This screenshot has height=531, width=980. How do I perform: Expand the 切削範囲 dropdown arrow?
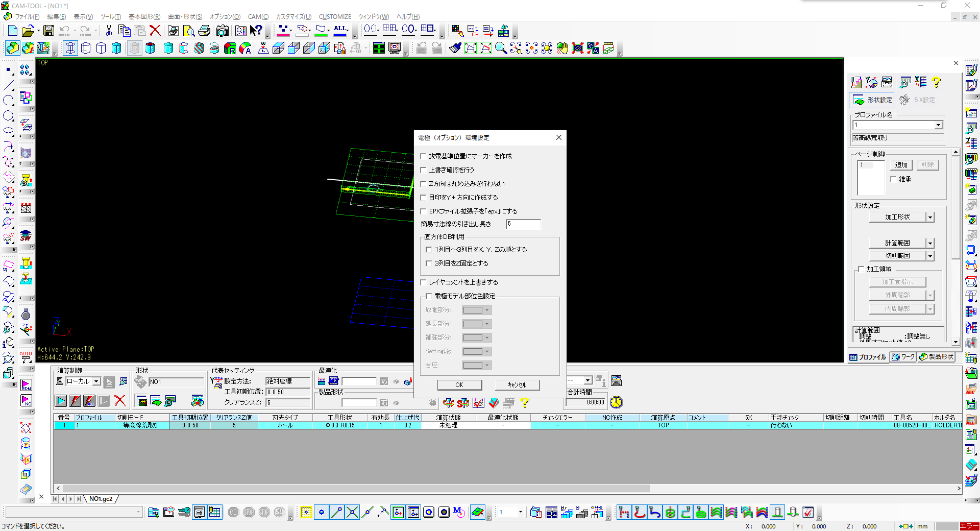[930, 256]
